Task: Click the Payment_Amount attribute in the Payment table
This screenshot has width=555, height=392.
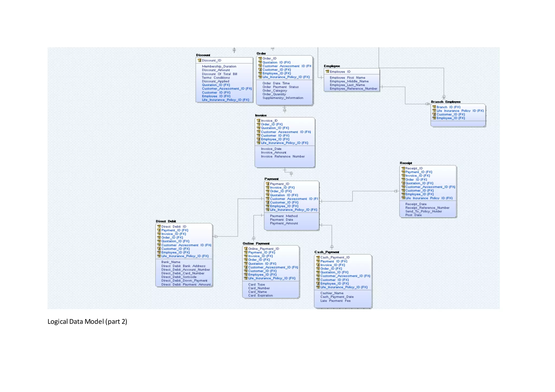Action: click(284, 223)
